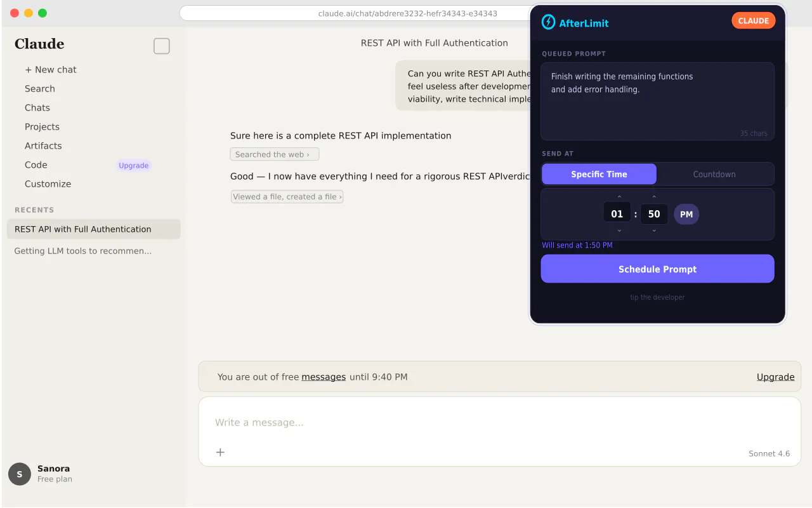The image size is (812, 508).
Task: Open Customize in the sidebar
Action: (48, 184)
